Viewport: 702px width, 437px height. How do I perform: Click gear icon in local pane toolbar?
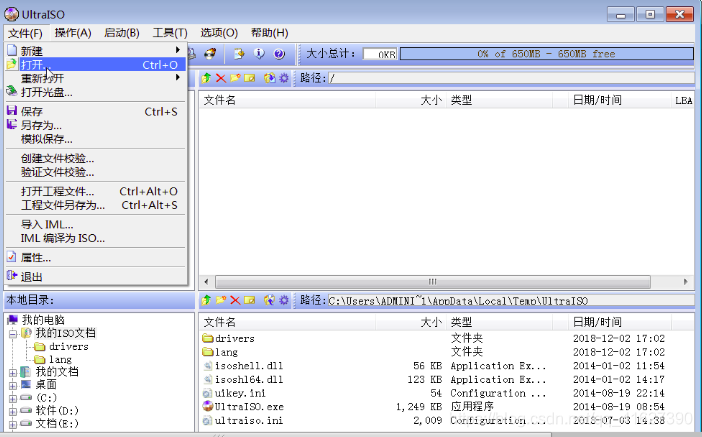pos(284,300)
